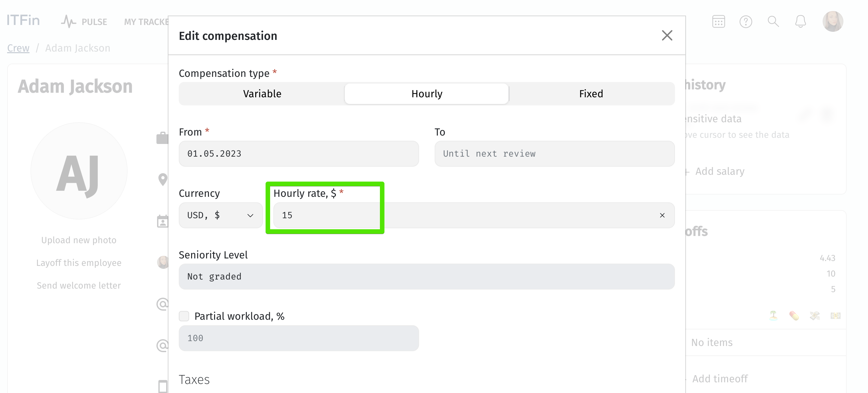Viewport: 868px width, 393px height.
Task: Enable the Partial workload checkbox
Action: 184,316
